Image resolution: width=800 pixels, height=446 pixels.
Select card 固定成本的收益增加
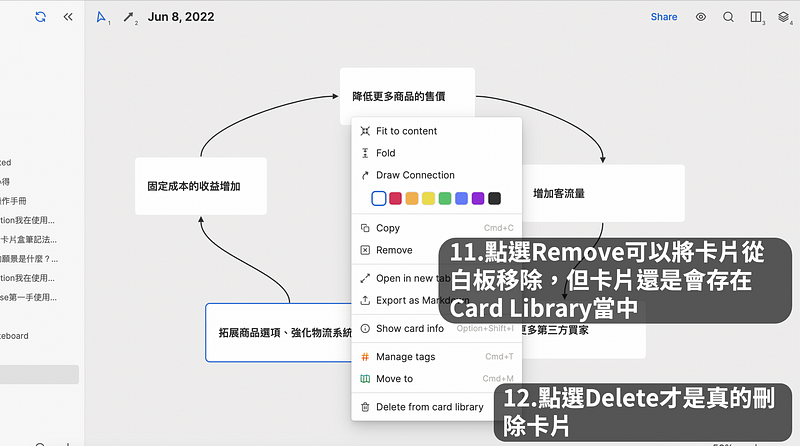pos(201,186)
